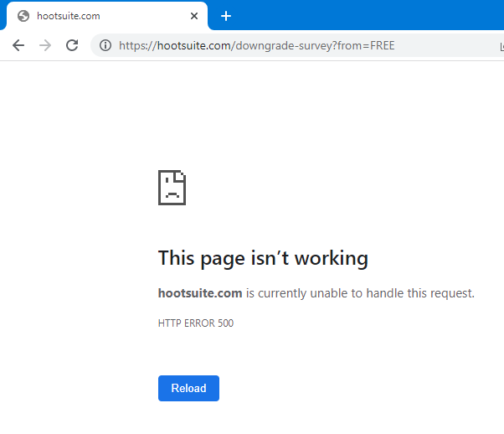Click the toolbar reload icon
This screenshot has height=434, width=504.
pos(72,45)
